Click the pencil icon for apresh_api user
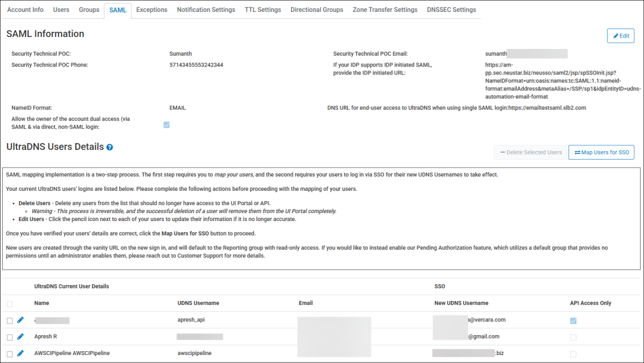Image resolution: width=644 pixels, height=363 pixels. (20, 320)
